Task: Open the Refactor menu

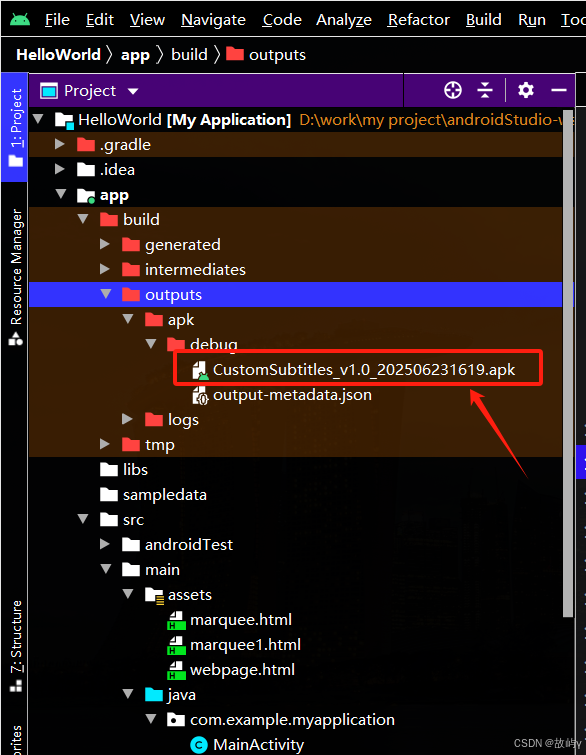Action: [418, 20]
